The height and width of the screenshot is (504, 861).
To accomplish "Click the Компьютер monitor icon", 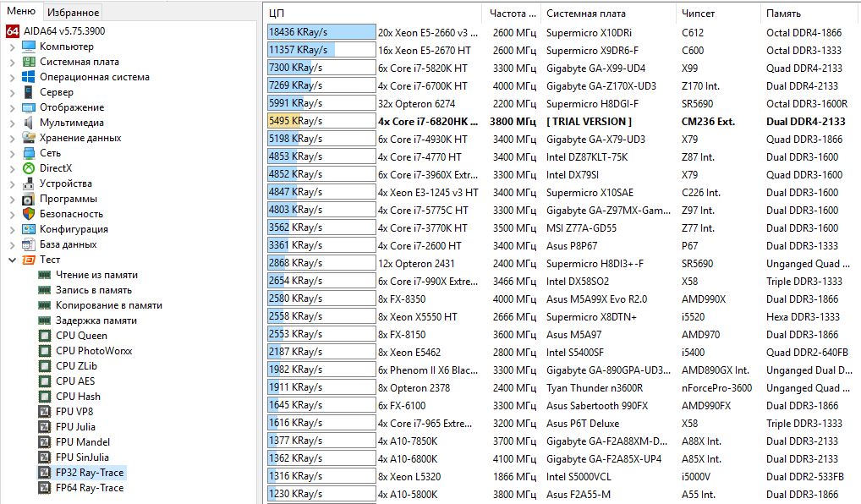I will (29, 47).
